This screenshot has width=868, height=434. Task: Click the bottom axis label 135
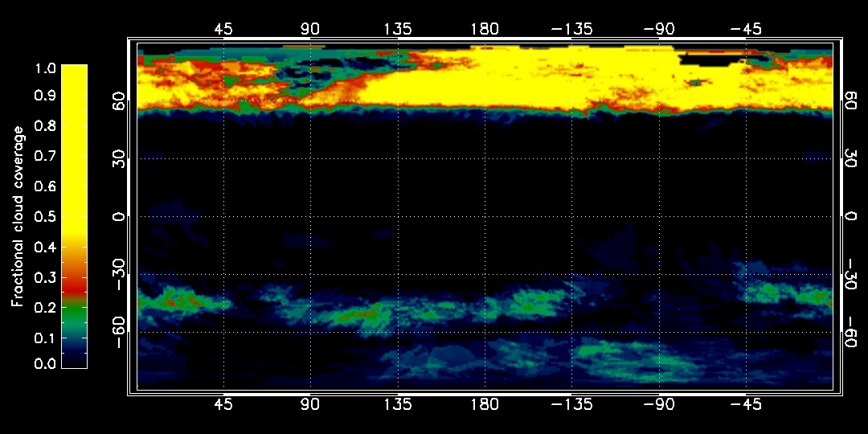[x=398, y=404]
